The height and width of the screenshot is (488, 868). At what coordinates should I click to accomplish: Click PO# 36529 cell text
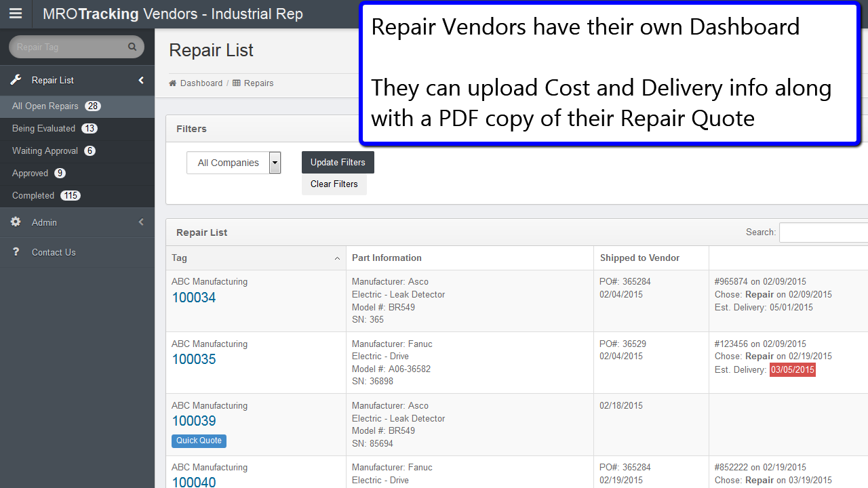[623, 344]
